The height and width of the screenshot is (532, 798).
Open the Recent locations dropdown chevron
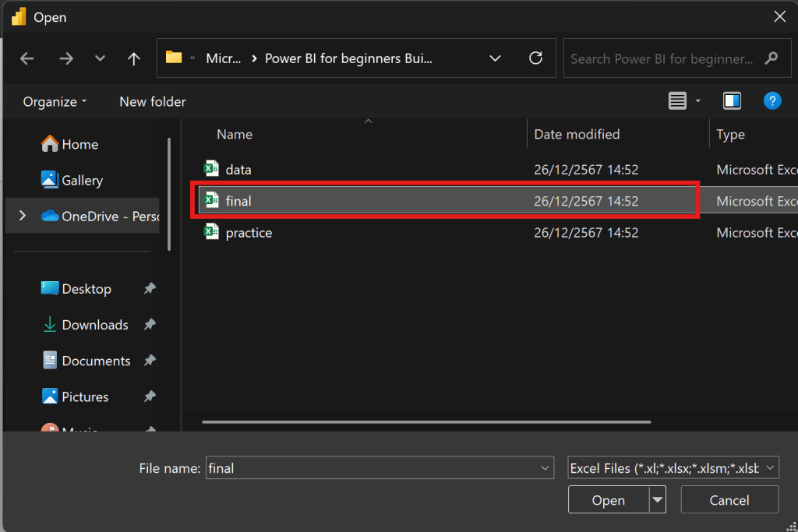coord(100,58)
